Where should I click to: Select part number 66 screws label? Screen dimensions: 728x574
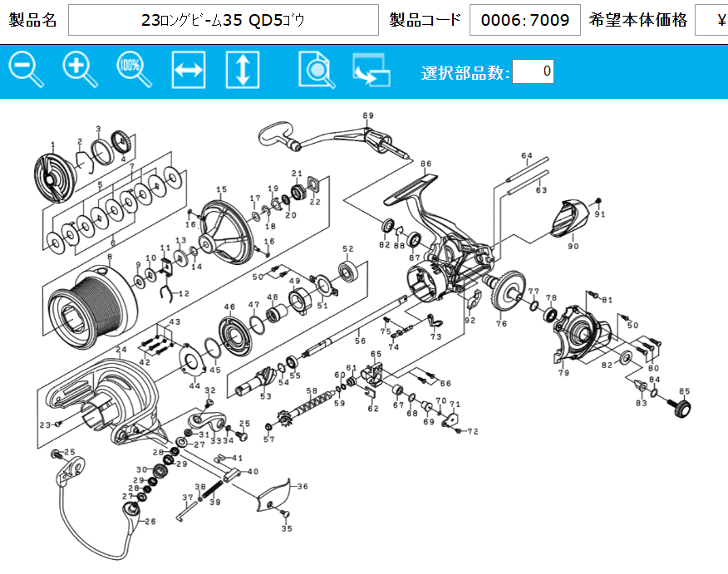(x=445, y=384)
